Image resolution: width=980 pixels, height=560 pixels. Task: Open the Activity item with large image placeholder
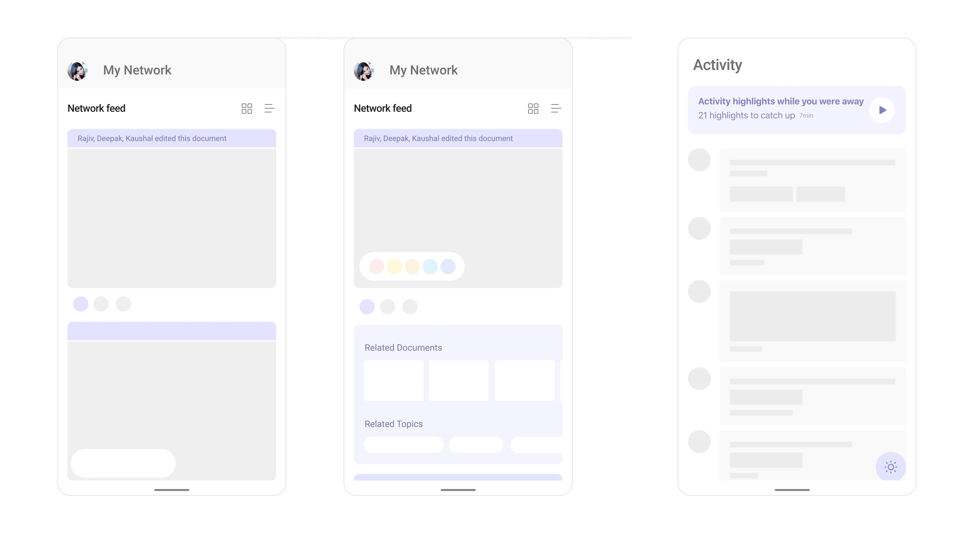tap(813, 321)
